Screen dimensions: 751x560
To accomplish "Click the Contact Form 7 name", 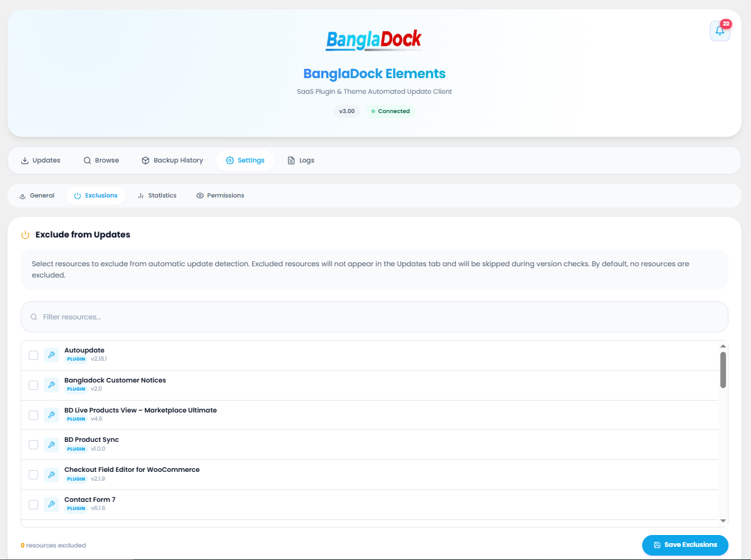I will pyautogui.click(x=90, y=500).
